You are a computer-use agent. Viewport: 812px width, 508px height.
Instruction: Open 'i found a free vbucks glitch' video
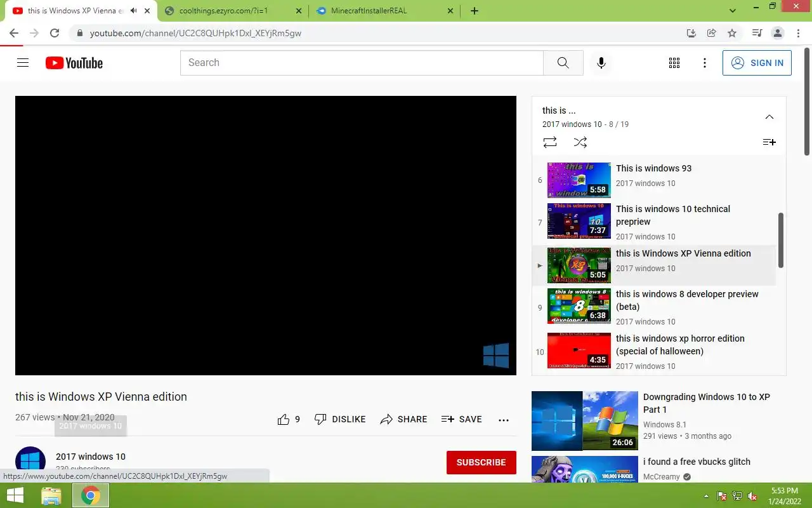(x=697, y=462)
